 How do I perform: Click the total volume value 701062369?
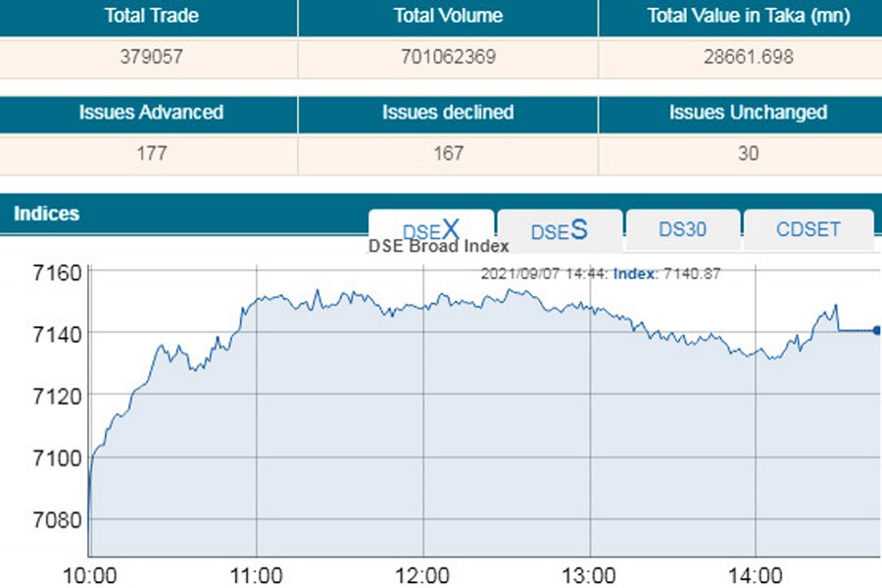[448, 56]
